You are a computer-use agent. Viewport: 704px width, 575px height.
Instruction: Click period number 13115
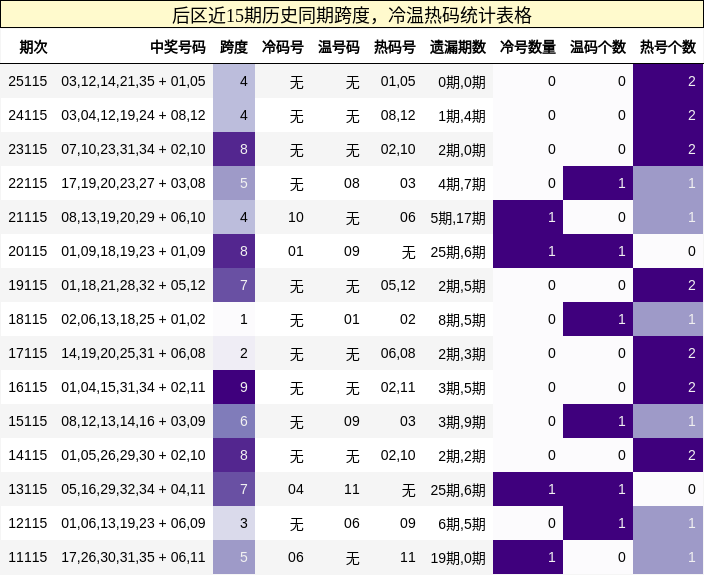28,489
